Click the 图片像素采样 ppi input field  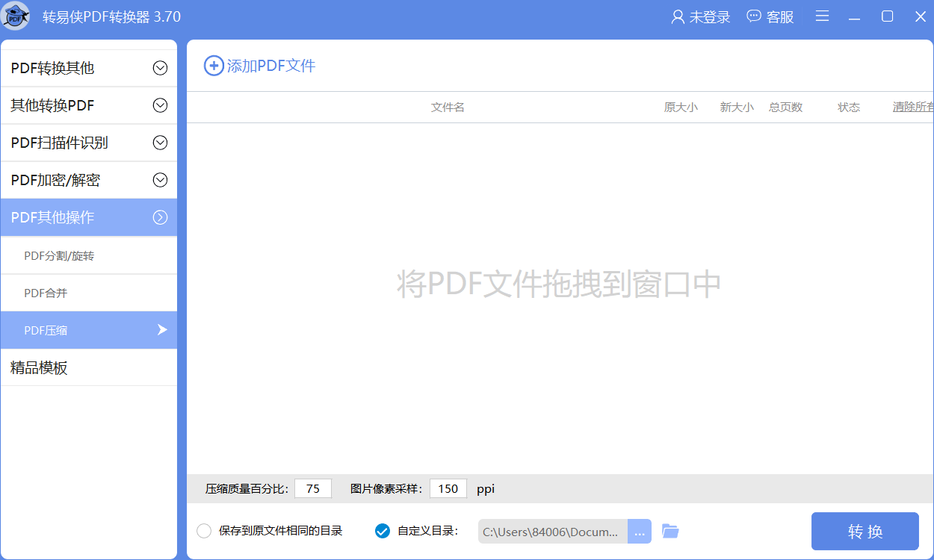[448, 488]
